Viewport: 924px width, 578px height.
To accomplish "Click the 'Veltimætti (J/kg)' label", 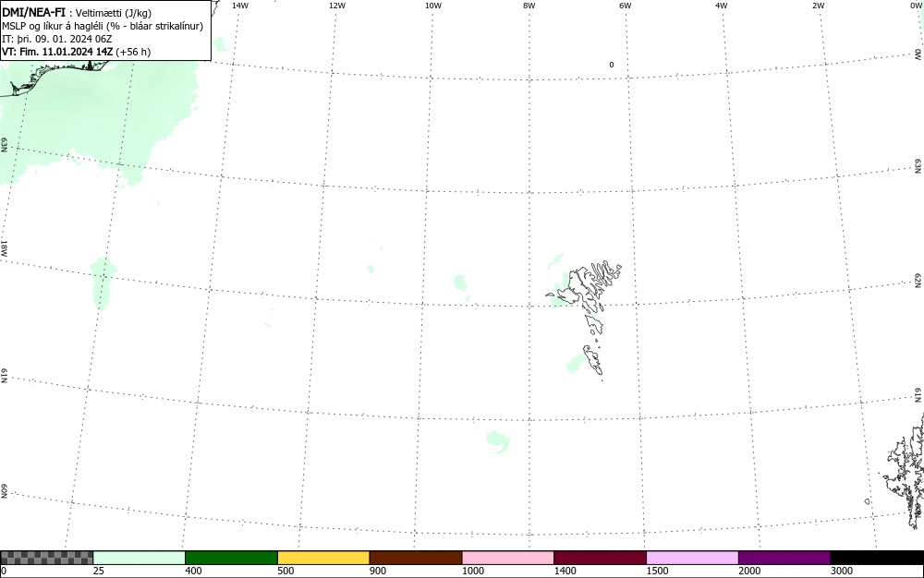I will (113, 13).
